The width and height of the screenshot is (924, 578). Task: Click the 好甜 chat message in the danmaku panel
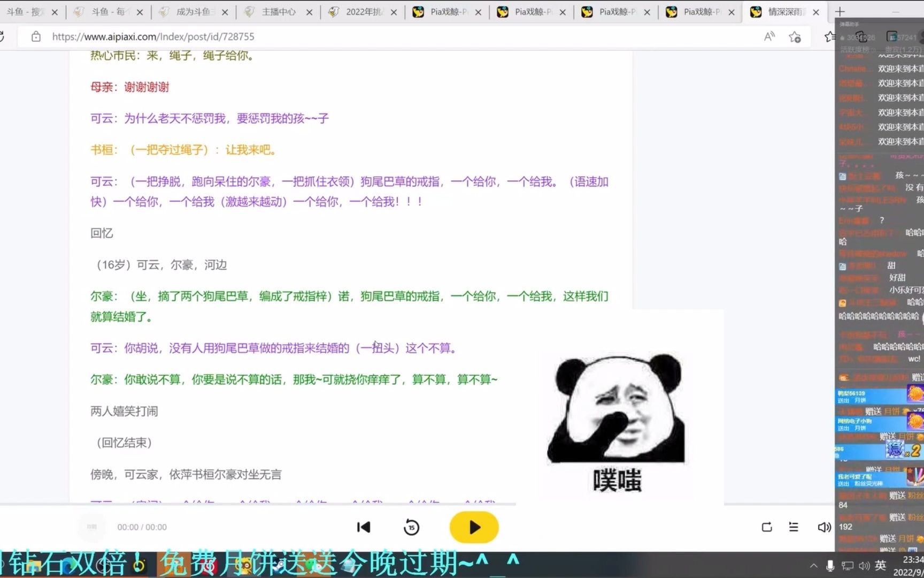click(897, 277)
